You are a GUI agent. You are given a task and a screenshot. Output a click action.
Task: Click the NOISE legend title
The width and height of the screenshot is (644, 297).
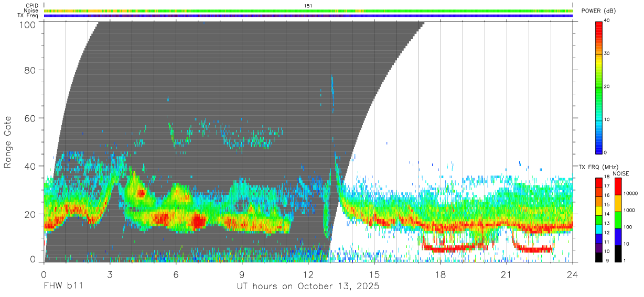coord(620,173)
